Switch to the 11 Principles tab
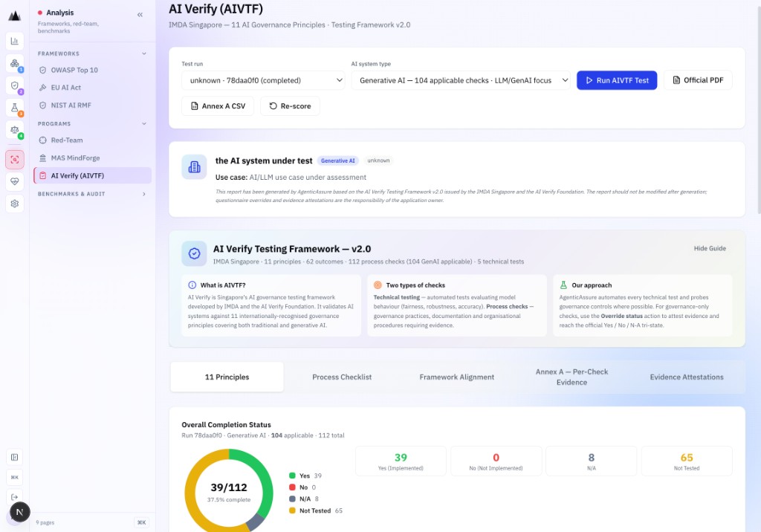This screenshot has width=761, height=532. coord(227,377)
